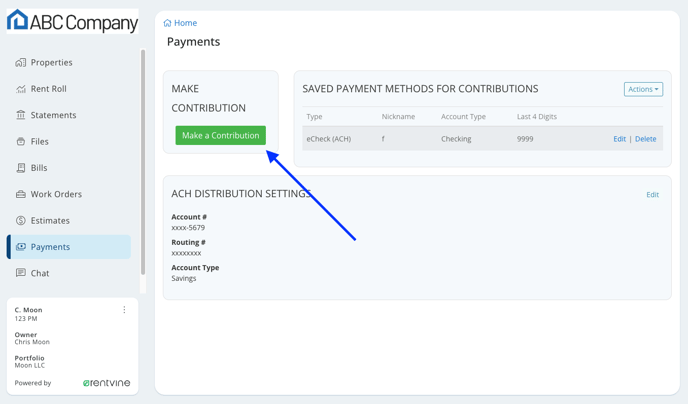Select Payments in the sidebar menu
This screenshot has height=404, width=688.
[69, 247]
